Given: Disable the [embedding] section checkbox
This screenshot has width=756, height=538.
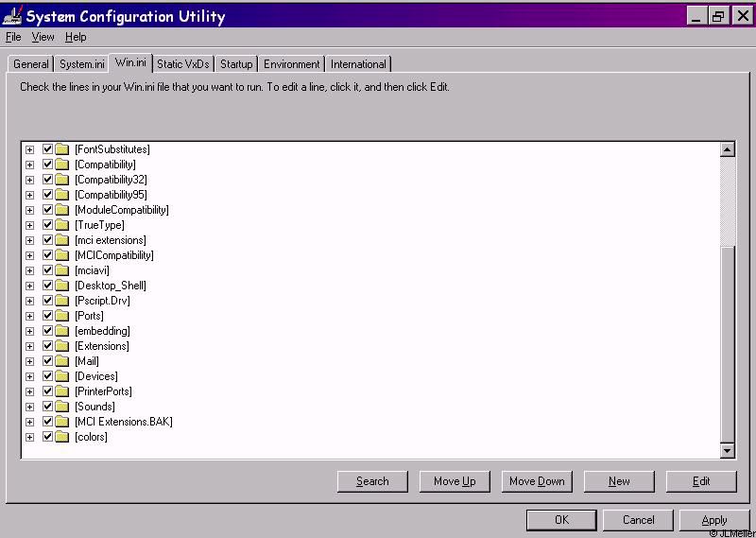Looking at the screenshot, I should [47, 331].
